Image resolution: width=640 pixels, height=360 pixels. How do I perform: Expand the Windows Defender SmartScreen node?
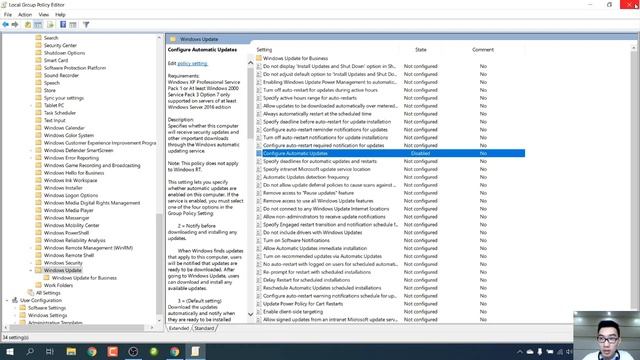31,150
